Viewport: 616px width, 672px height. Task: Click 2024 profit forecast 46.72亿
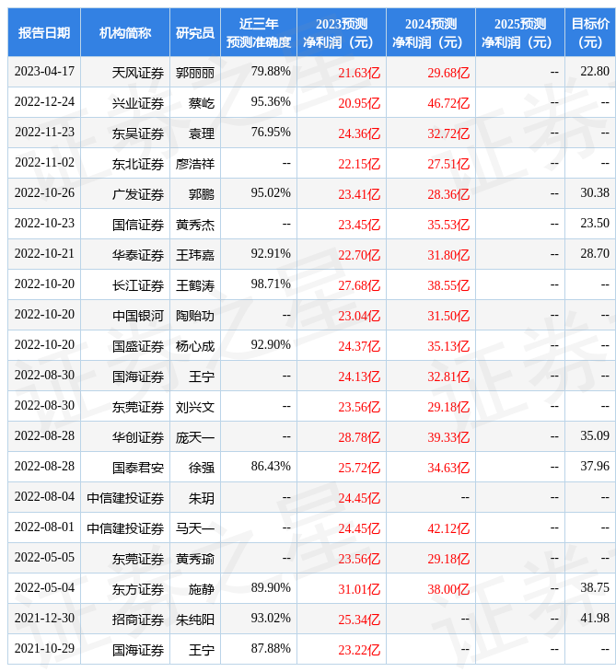(448, 103)
